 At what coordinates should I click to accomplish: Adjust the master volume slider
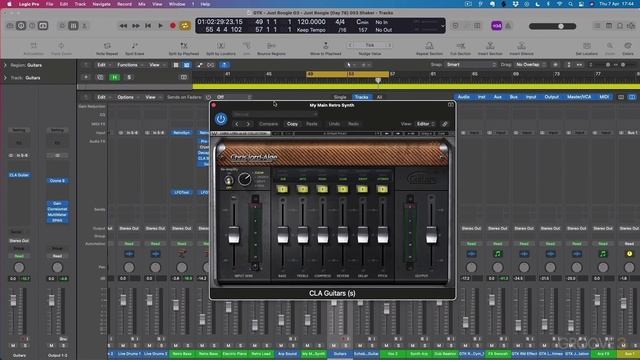(x=553, y=26)
